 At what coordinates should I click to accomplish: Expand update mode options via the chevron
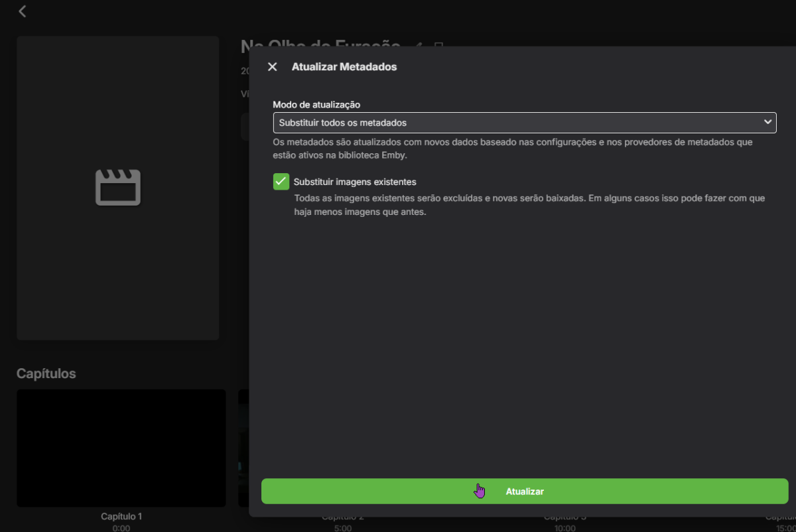point(767,122)
